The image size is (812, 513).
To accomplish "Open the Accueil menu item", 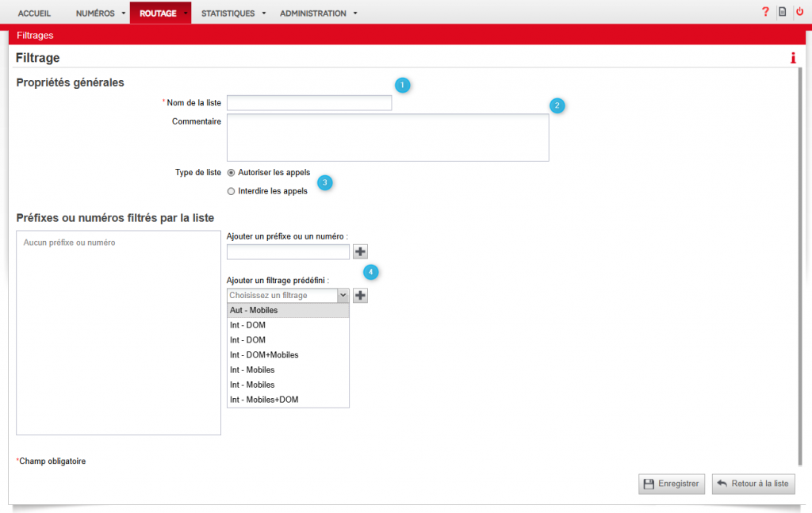I will [x=34, y=13].
